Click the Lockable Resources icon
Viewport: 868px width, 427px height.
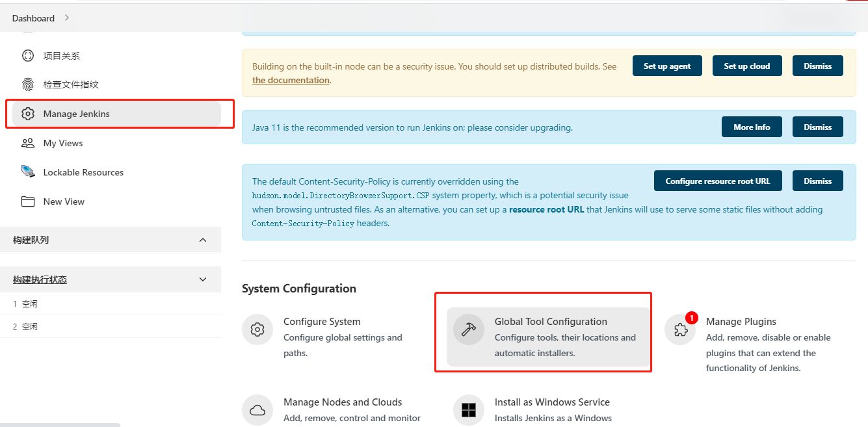pyautogui.click(x=27, y=172)
